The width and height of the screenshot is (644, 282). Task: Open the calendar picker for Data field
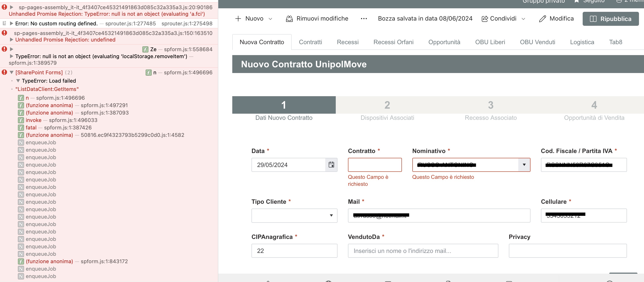coord(331,165)
